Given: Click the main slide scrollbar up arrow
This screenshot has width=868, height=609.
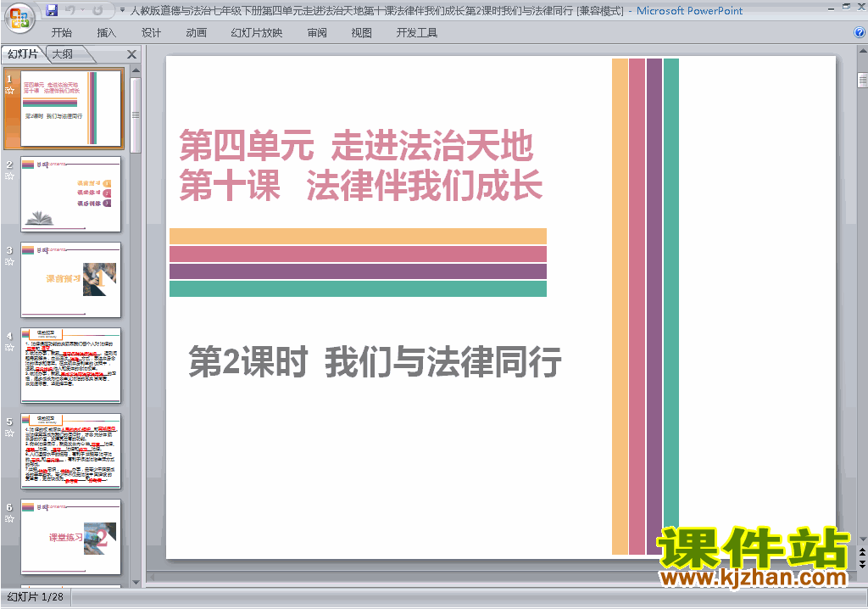Looking at the screenshot, I should pos(862,51).
